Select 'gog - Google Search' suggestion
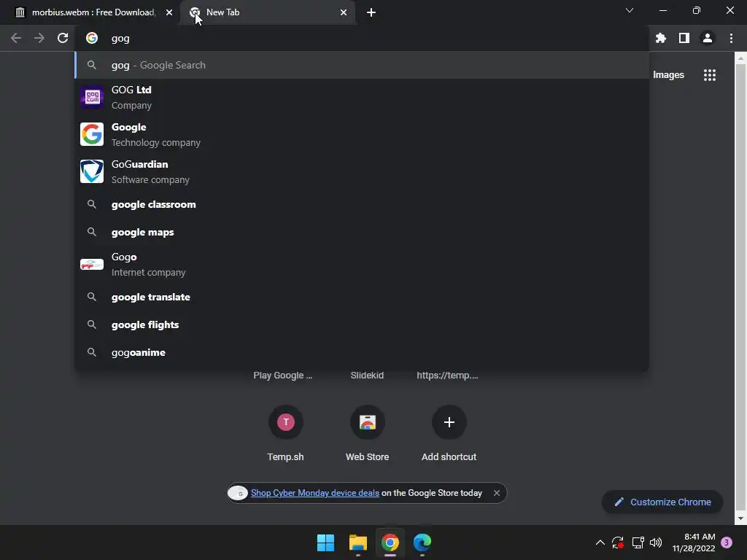Viewport: 747px width, 560px height. click(362, 65)
